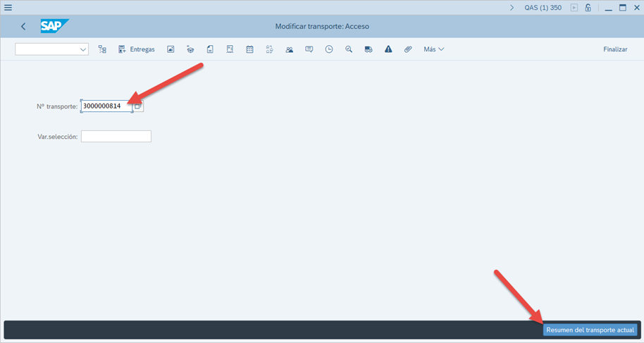Open the warning triangle log icon
Viewport: 644px width, 343px height.
pos(388,49)
